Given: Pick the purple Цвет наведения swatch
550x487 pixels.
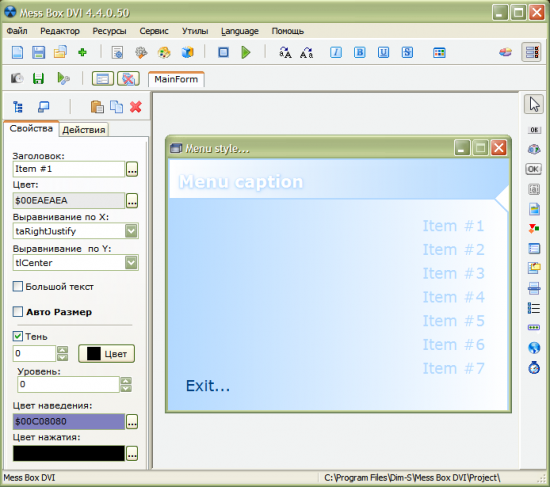Looking at the screenshot, I should [69, 421].
